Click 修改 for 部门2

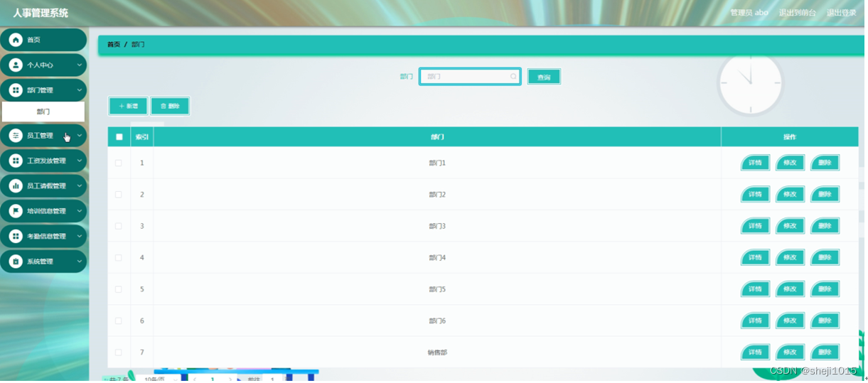pyautogui.click(x=790, y=194)
